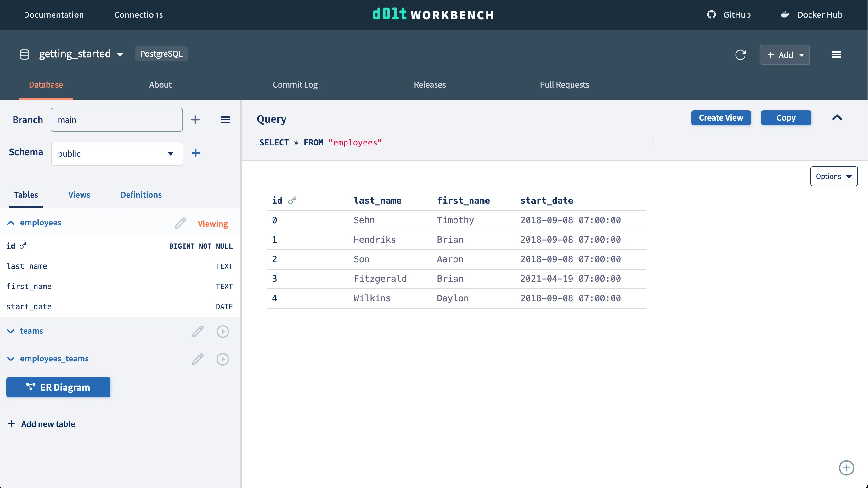Switch to the Commit Log tab
The width and height of the screenshot is (868, 488).
click(x=295, y=85)
